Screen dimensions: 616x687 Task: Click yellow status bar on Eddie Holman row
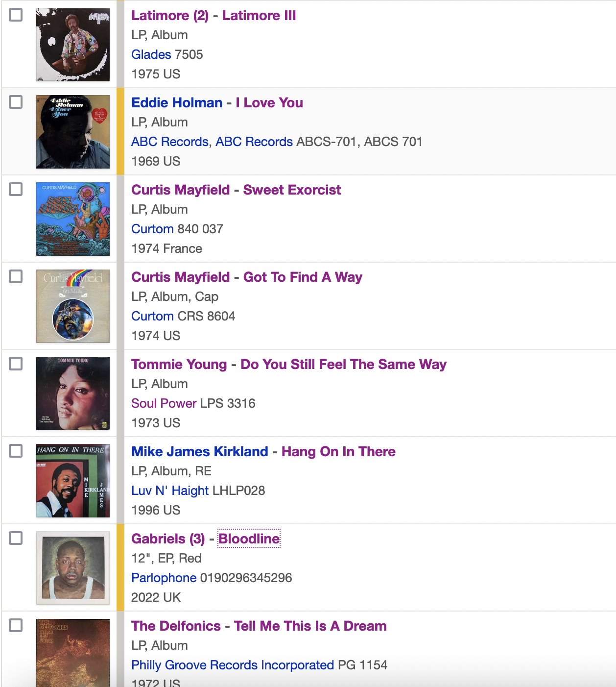[x=120, y=132]
